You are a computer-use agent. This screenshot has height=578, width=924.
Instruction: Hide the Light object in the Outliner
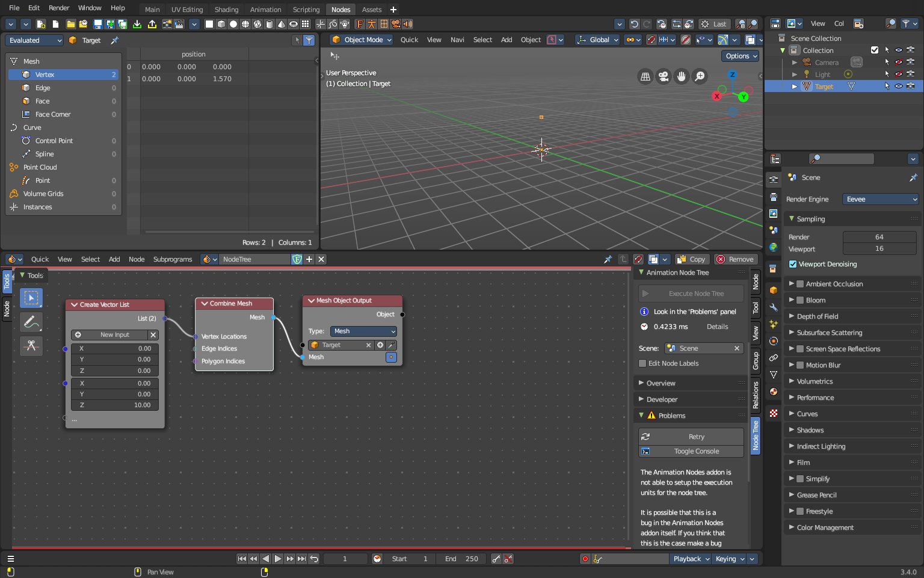(898, 74)
